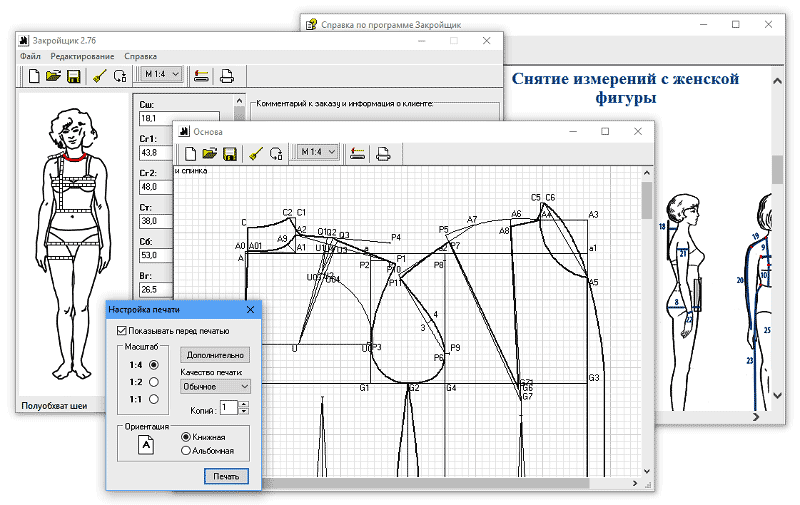Click printer icon in Закройщик main toolbar
Screen dimensions: 800x505
(227, 75)
